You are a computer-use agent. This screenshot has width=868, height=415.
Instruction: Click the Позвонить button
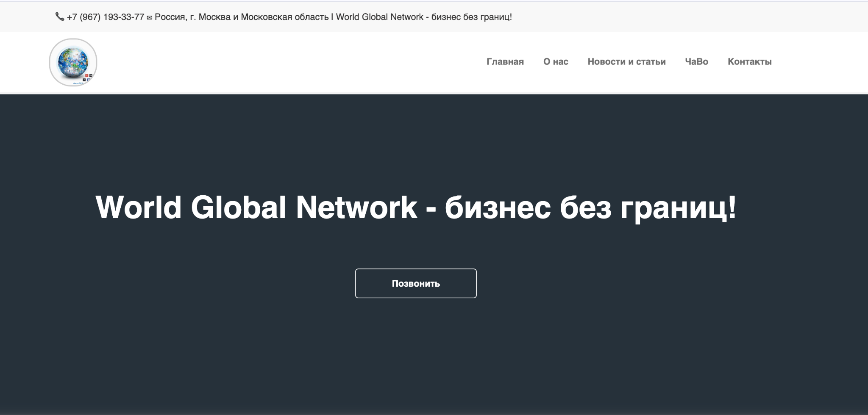(x=416, y=283)
